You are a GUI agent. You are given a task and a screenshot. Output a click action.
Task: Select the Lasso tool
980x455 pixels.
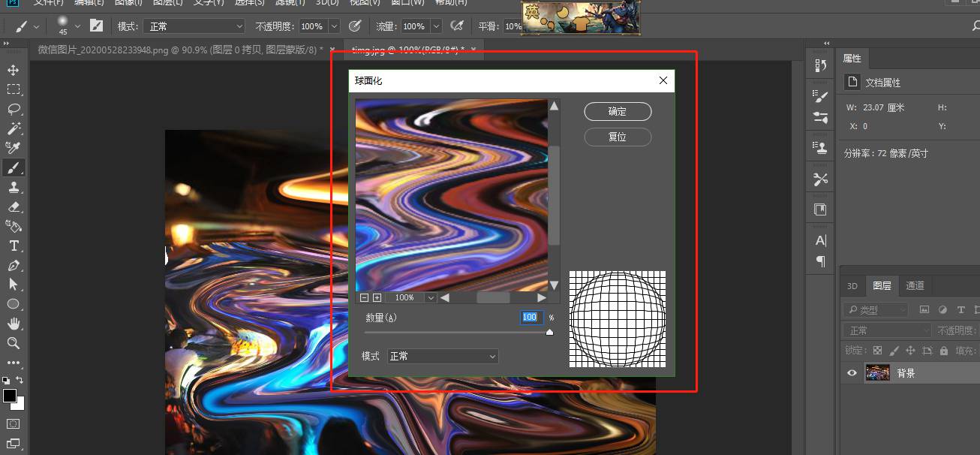tap(14, 109)
